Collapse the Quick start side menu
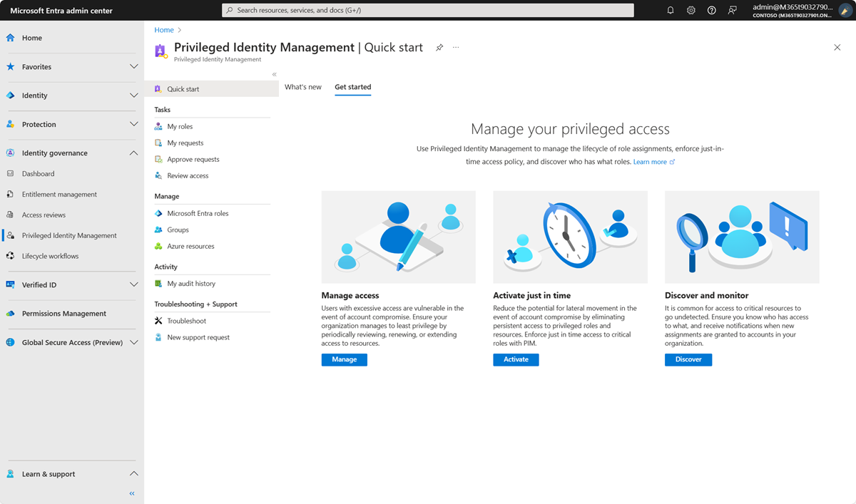Image resolution: width=856 pixels, height=504 pixels. [274, 73]
